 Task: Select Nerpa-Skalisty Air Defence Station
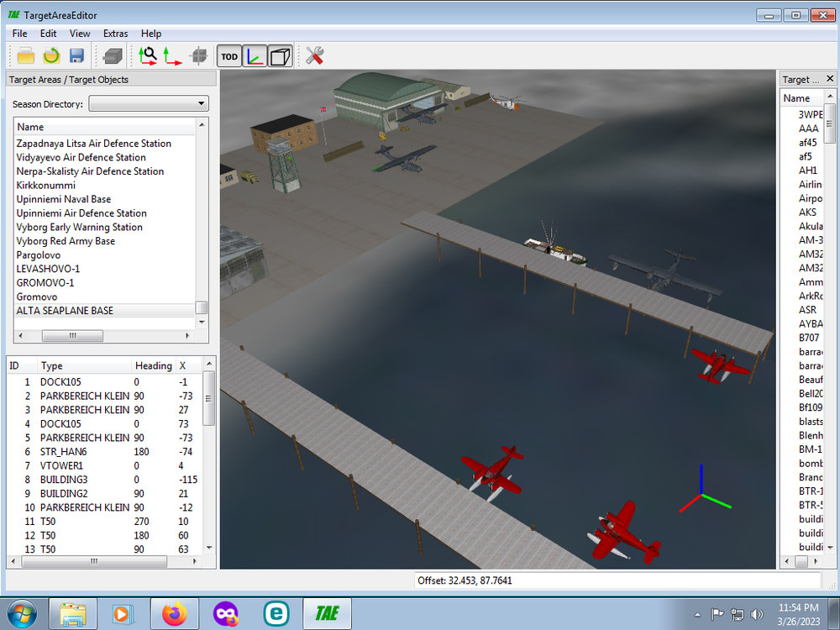pos(90,171)
